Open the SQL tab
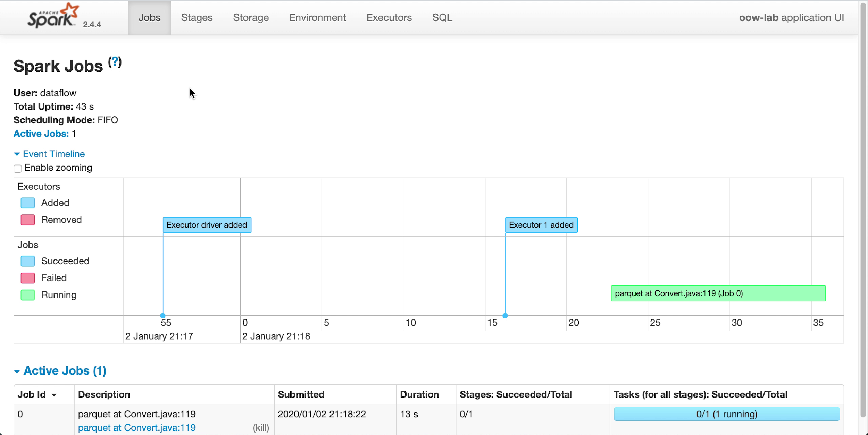This screenshot has height=435, width=868. click(x=442, y=17)
